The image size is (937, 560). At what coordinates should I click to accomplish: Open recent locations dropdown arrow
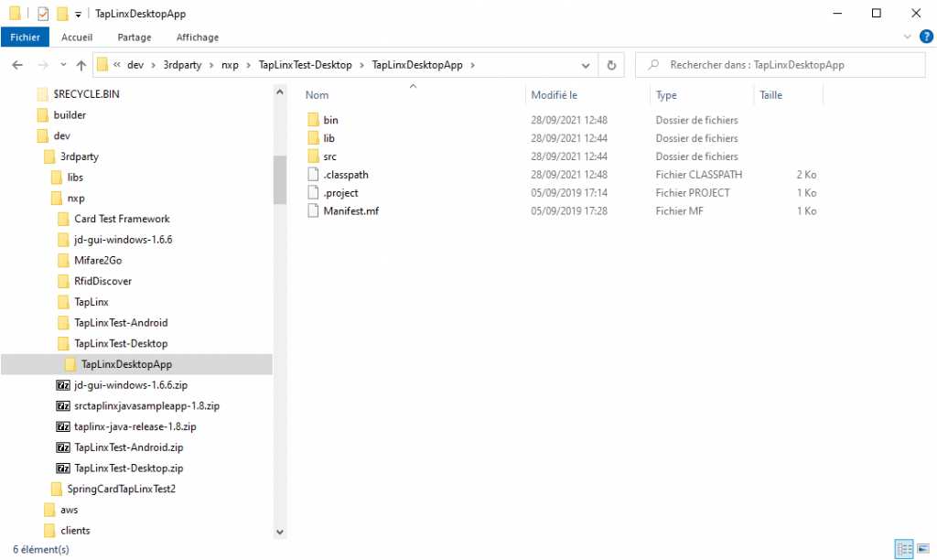(63, 65)
